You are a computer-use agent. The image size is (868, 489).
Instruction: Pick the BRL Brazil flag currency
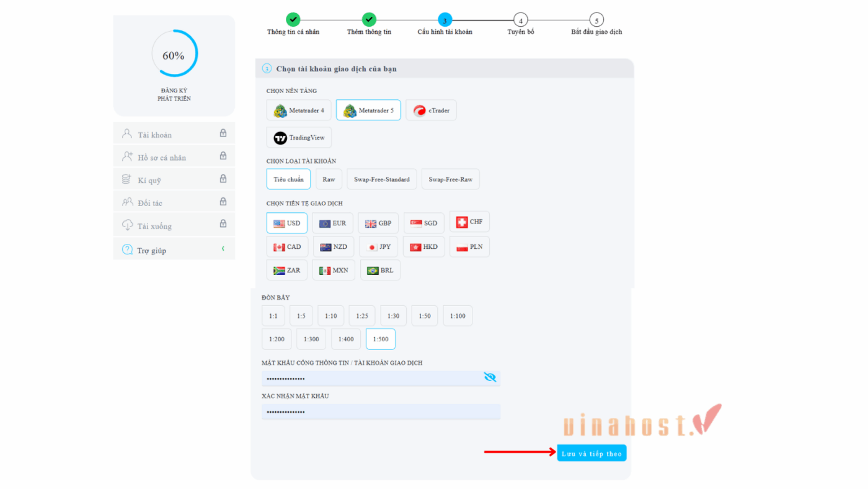click(373, 271)
